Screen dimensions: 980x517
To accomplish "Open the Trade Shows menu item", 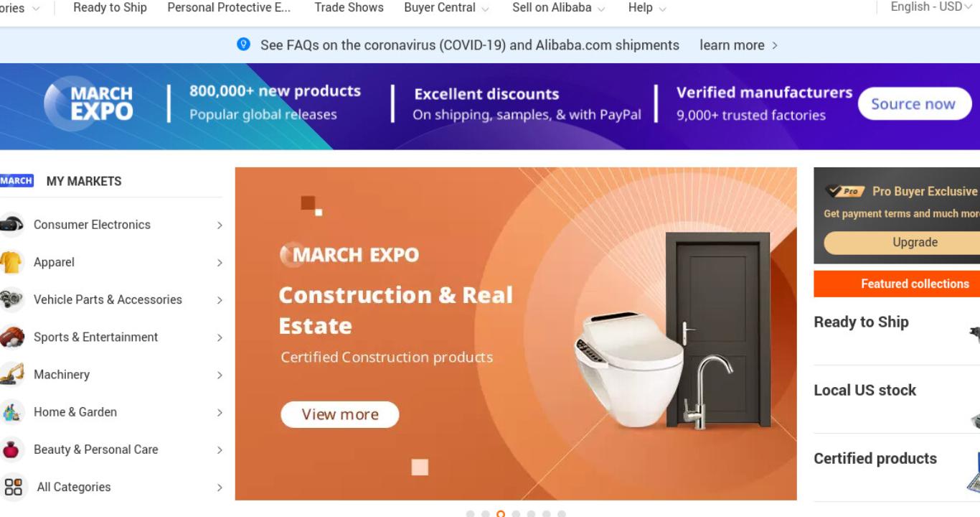I will pyautogui.click(x=349, y=8).
